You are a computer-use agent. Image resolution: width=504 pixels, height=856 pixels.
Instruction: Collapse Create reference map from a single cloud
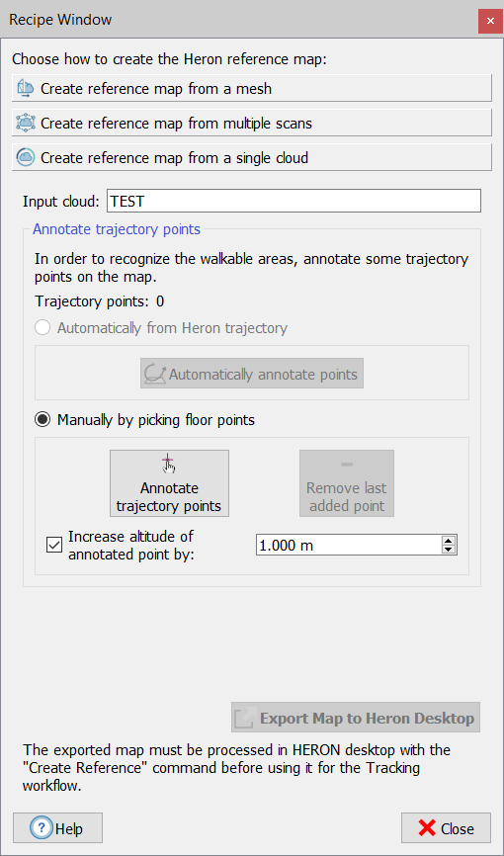tap(252, 157)
